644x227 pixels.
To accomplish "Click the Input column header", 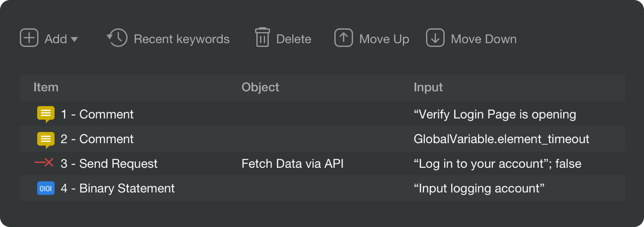I will pos(428,87).
